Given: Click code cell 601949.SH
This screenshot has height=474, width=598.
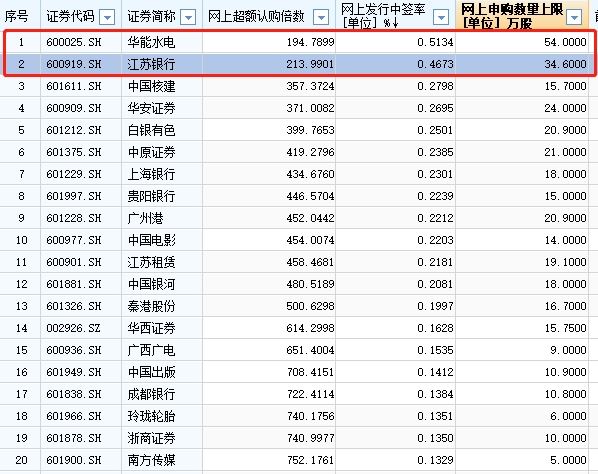Looking at the screenshot, I should tap(74, 372).
